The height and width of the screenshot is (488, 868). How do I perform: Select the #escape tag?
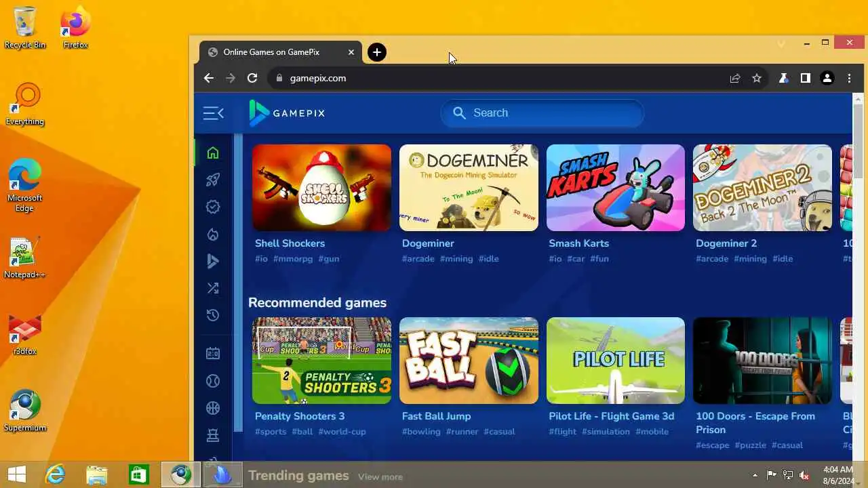coord(713,445)
